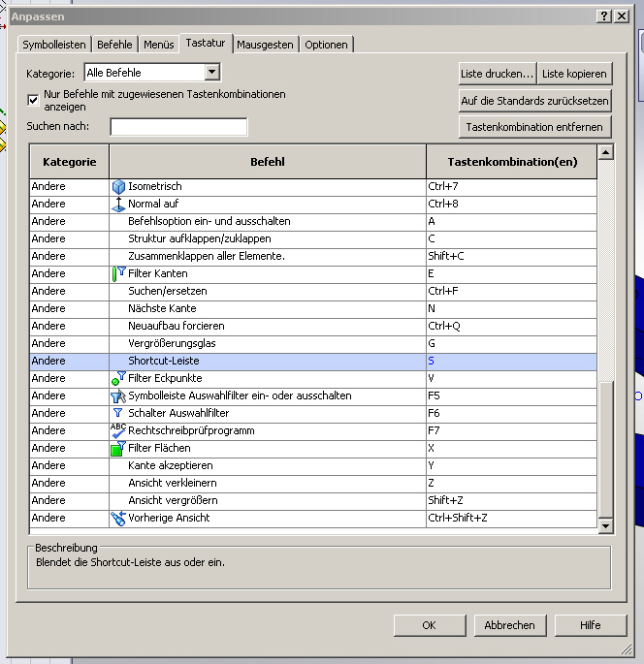Select the Shortcut-Leiste row
644x664 pixels.
pos(313,362)
